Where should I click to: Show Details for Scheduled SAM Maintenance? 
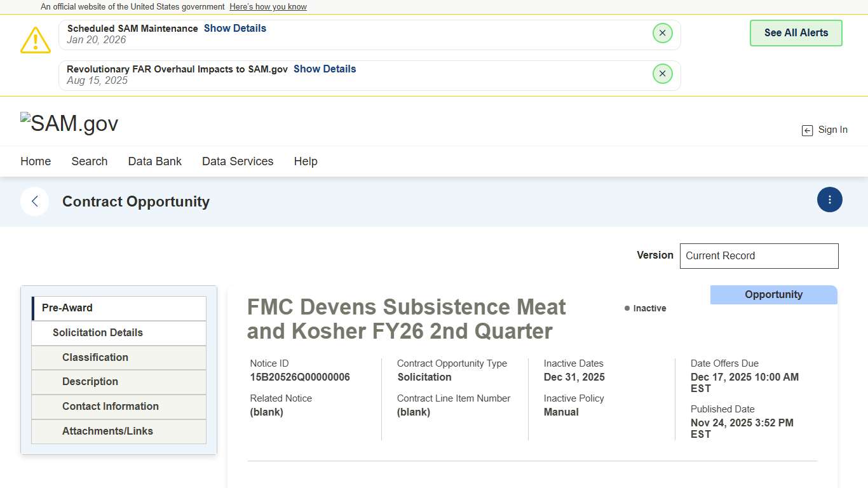point(234,29)
